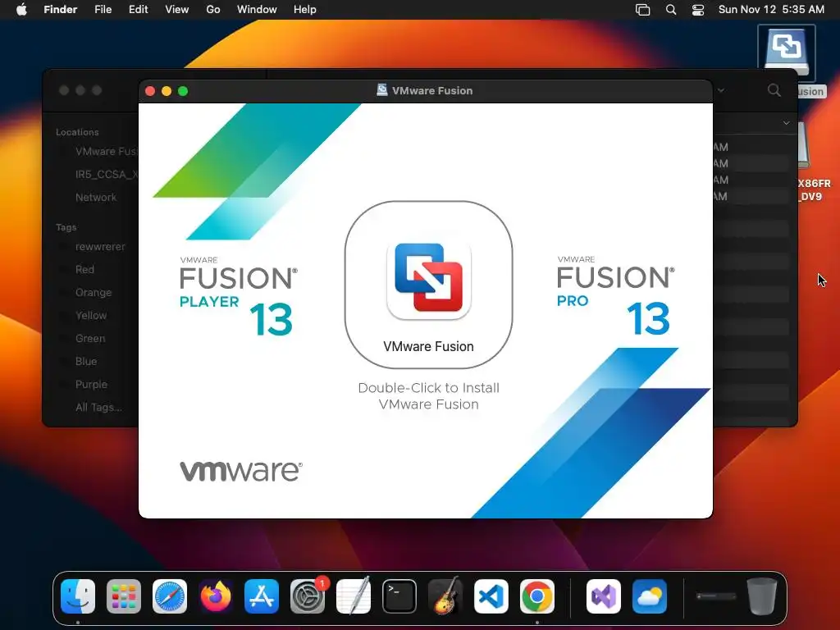Screen dimensions: 840x630
Task: Click the date and time in the menu bar
Action: tap(771, 10)
